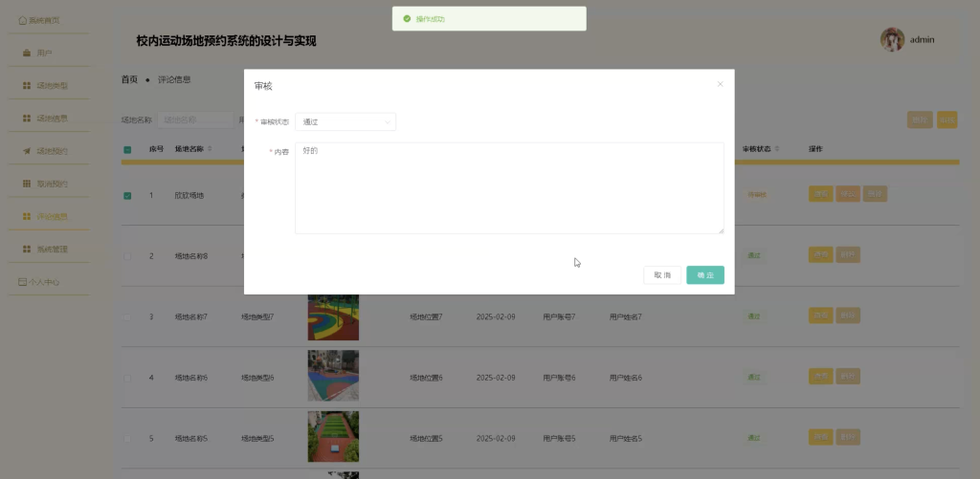
Task: Go to 首页 via the breadcrumb
Action: (129, 79)
